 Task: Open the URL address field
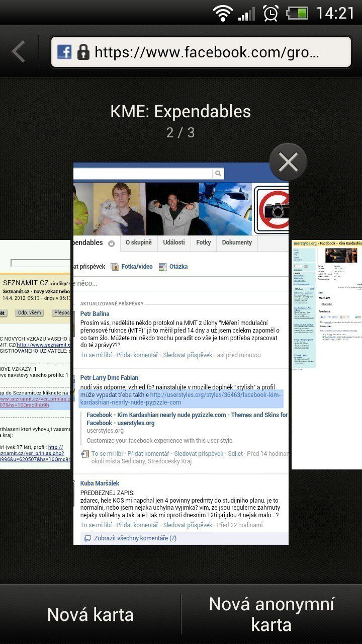pyautogui.click(x=201, y=52)
